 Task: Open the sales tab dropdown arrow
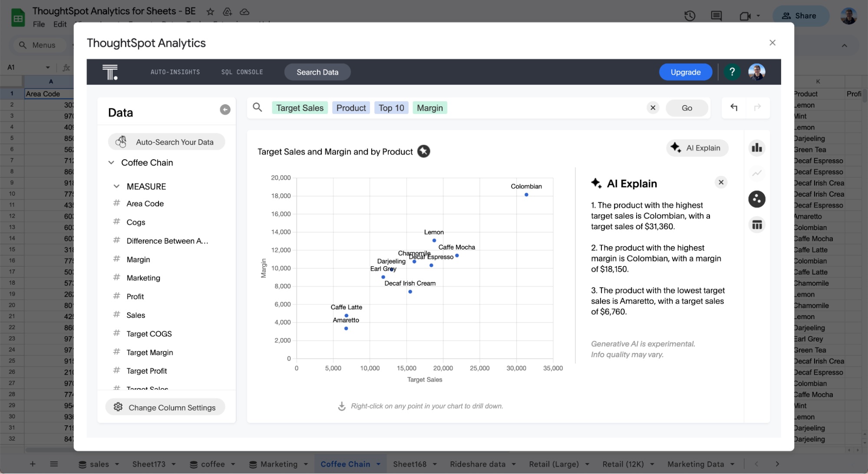117,464
